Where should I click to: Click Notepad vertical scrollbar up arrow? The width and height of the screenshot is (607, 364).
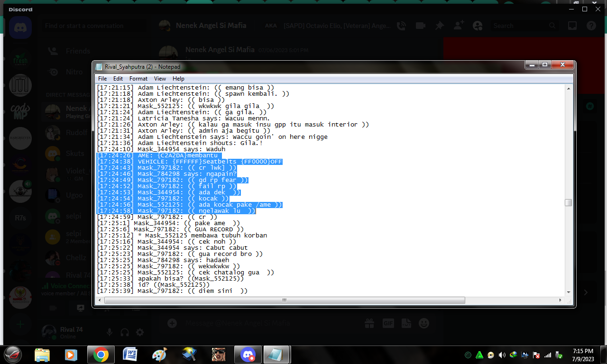pyautogui.click(x=568, y=88)
